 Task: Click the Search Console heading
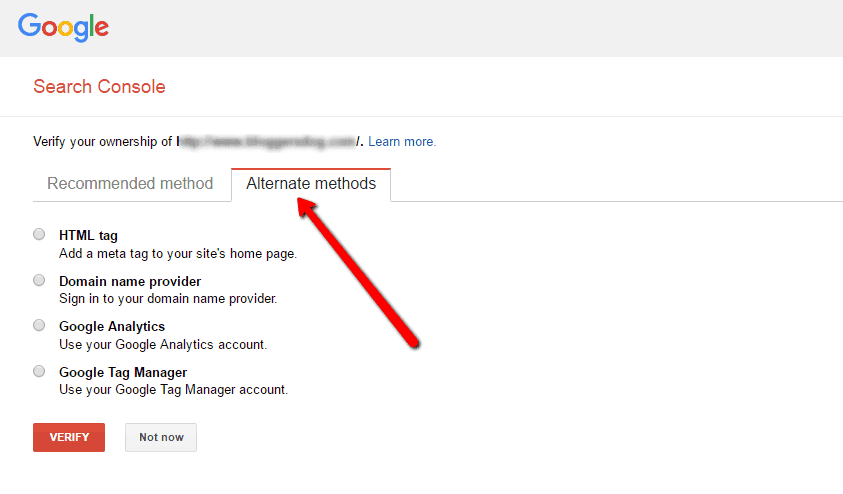coord(99,87)
